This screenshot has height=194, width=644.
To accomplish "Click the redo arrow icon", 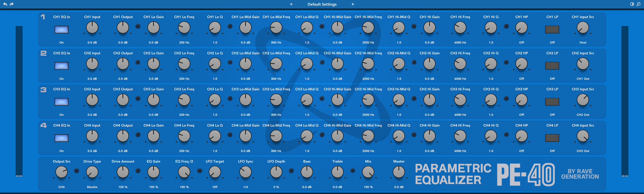I will tap(12, 4).
